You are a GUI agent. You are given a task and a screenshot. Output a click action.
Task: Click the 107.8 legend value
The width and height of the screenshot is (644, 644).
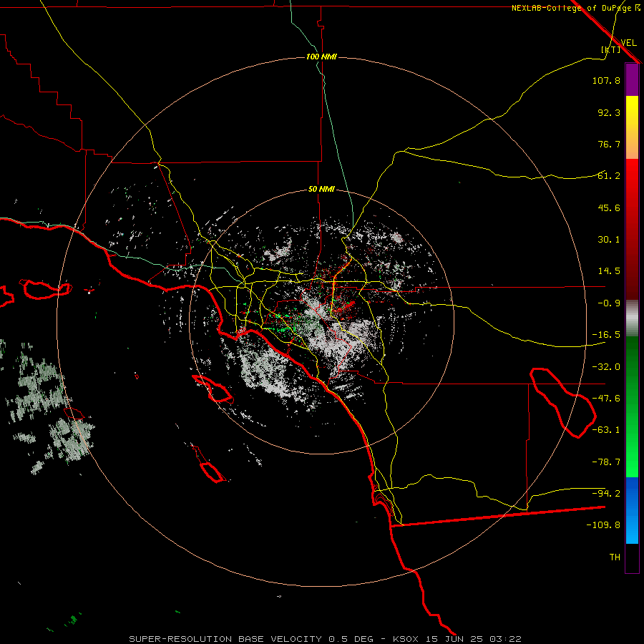tap(606, 80)
